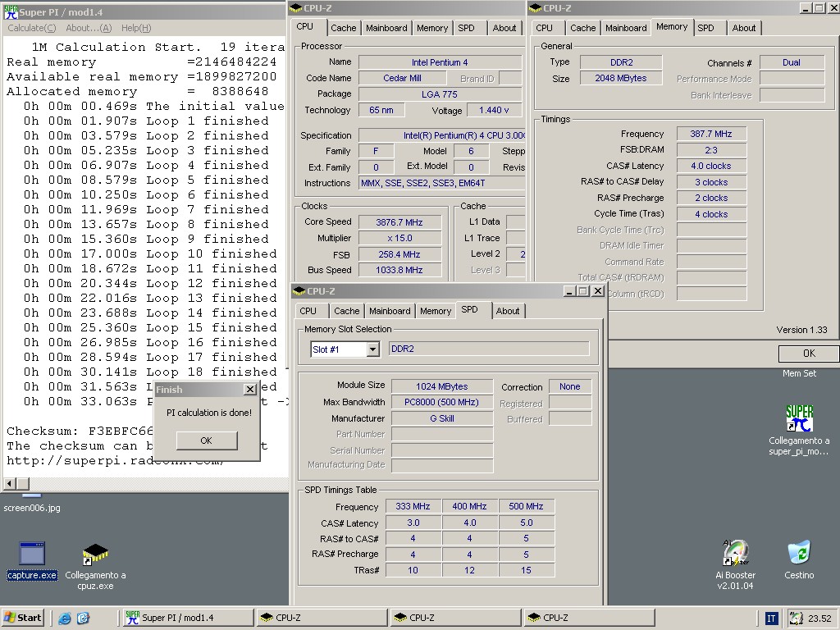Click 333 MHz in SPD Timings Table
The image size is (840, 630).
[413, 506]
